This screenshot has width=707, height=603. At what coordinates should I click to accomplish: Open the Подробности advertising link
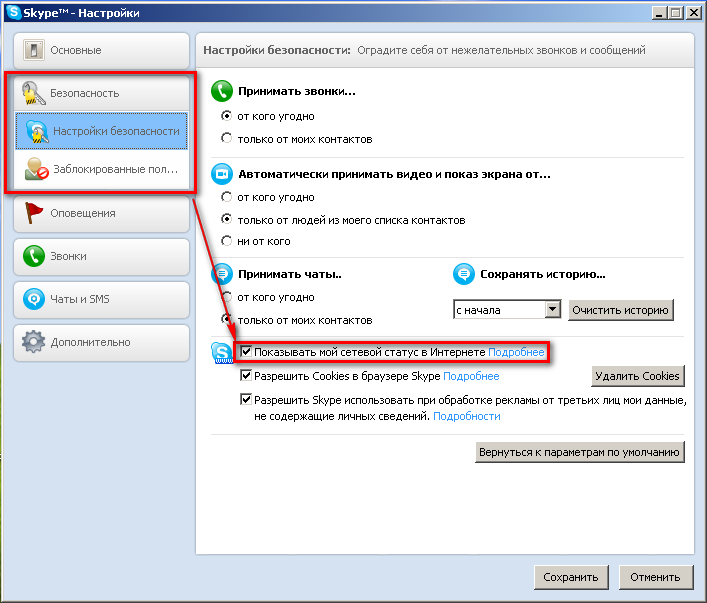tap(467, 416)
